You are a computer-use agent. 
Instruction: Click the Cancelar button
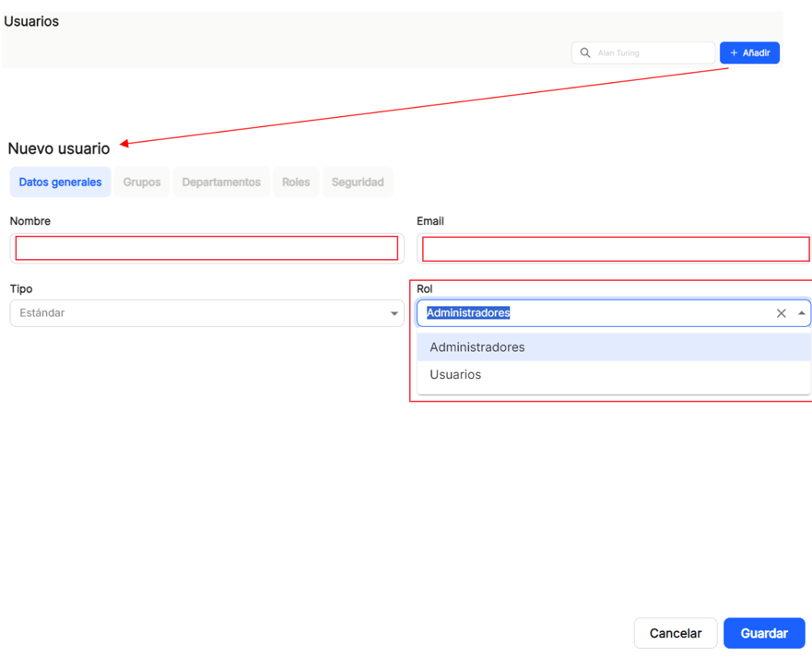[676, 633]
